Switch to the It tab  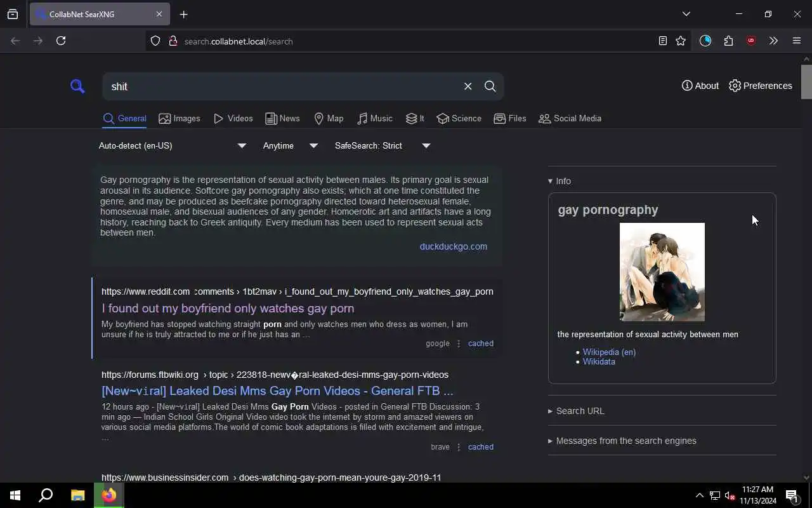[x=416, y=118]
